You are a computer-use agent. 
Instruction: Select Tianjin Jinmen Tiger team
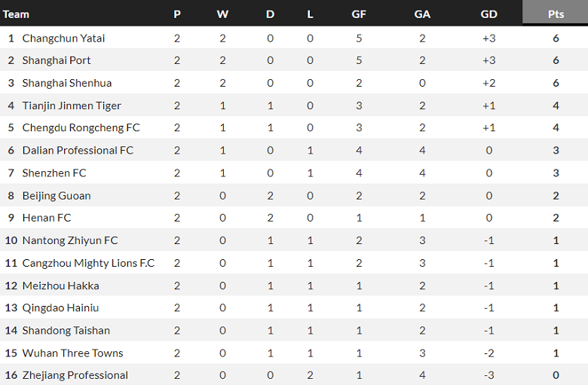coord(72,105)
